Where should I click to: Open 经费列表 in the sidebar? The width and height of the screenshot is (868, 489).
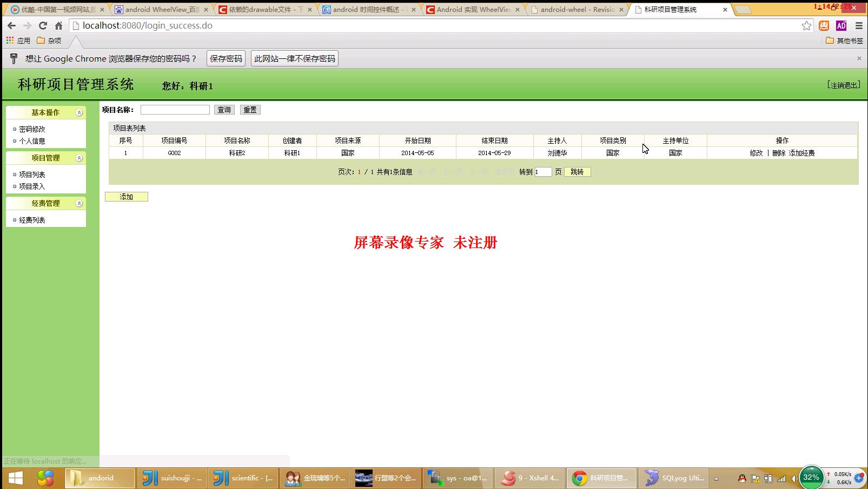click(x=32, y=220)
